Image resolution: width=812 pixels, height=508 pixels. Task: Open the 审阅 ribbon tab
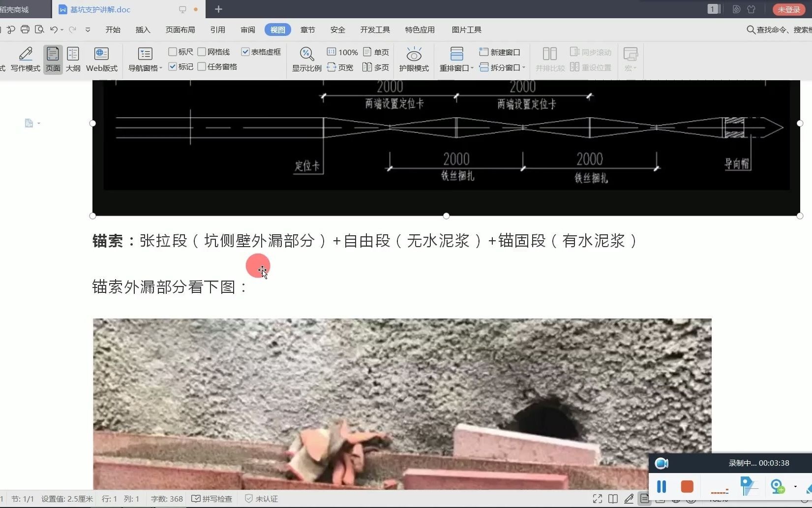[248, 30]
